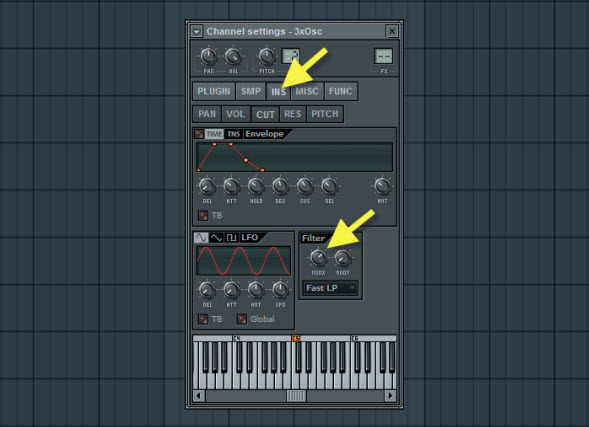Switch to the INS tab
The height and width of the screenshot is (427, 589).
tap(278, 92)
